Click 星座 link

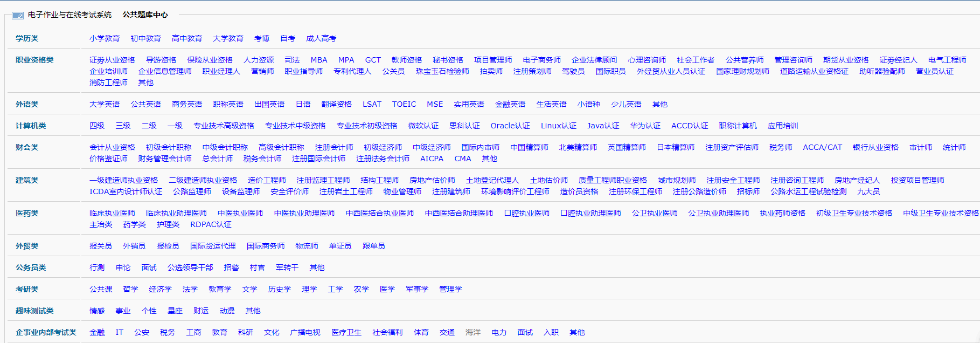[175, 311]
